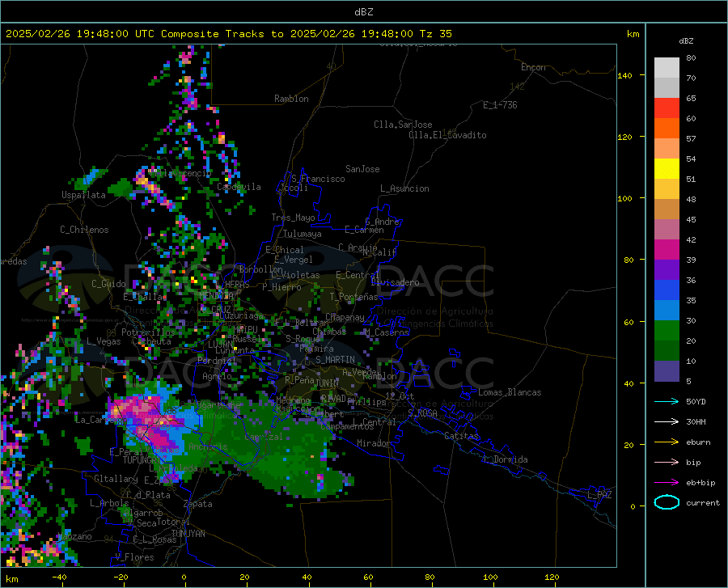The height and width of the screenshot is (588, 728).
Task: Click the L_Asuncion label
Action: click(x=404, y=189)
